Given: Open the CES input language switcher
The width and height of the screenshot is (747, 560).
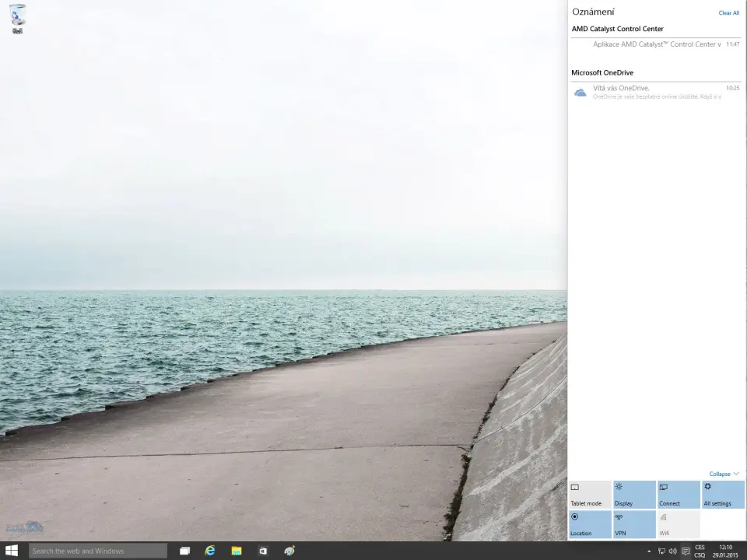Looking at the screenshot, I should point(700,551).
